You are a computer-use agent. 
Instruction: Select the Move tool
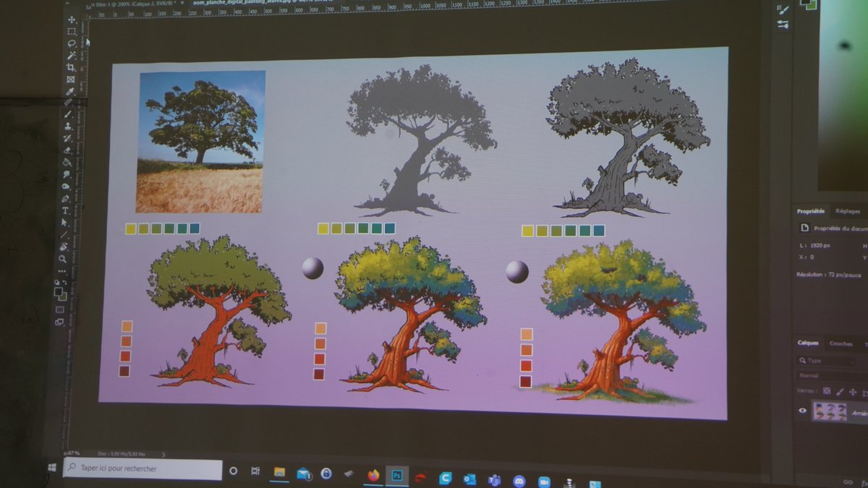(x=72, y=20)
